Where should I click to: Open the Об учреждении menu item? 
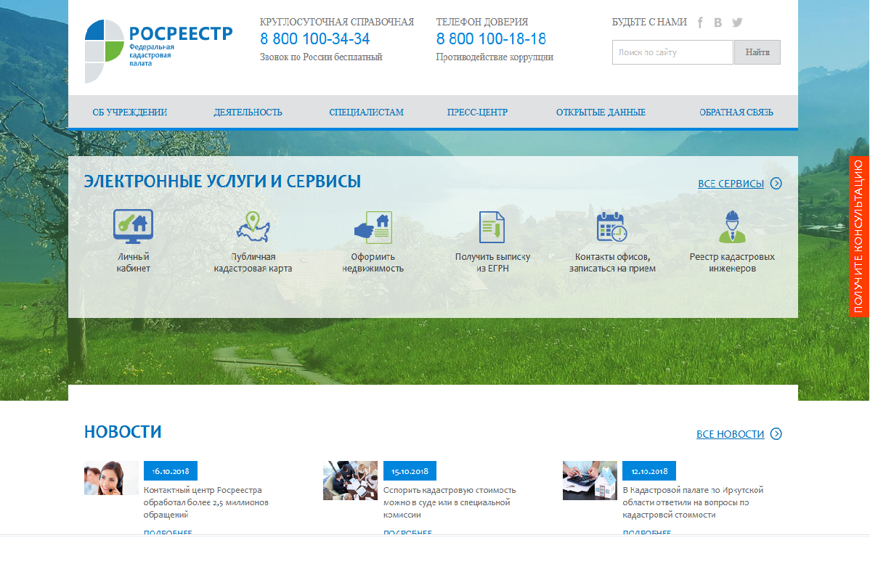pyautogui.click(x=130, y=113)
